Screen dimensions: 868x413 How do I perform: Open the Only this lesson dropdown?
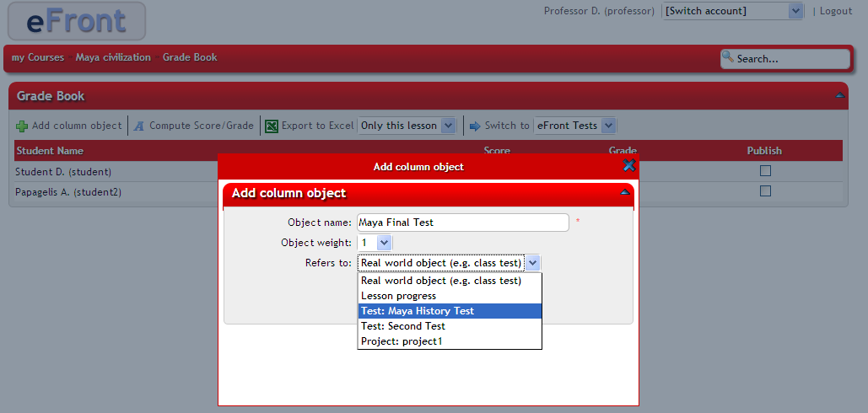407,126
